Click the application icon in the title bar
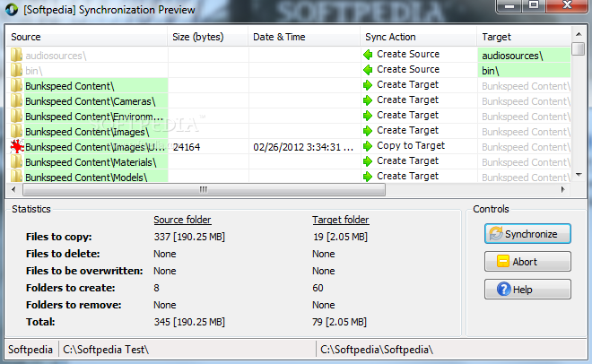 click(12, 10)
